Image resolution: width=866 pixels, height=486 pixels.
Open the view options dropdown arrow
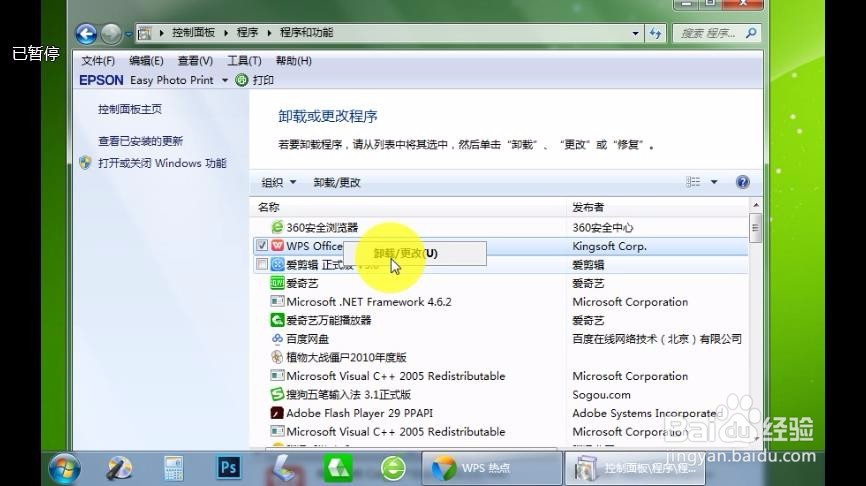coord(714,182)
